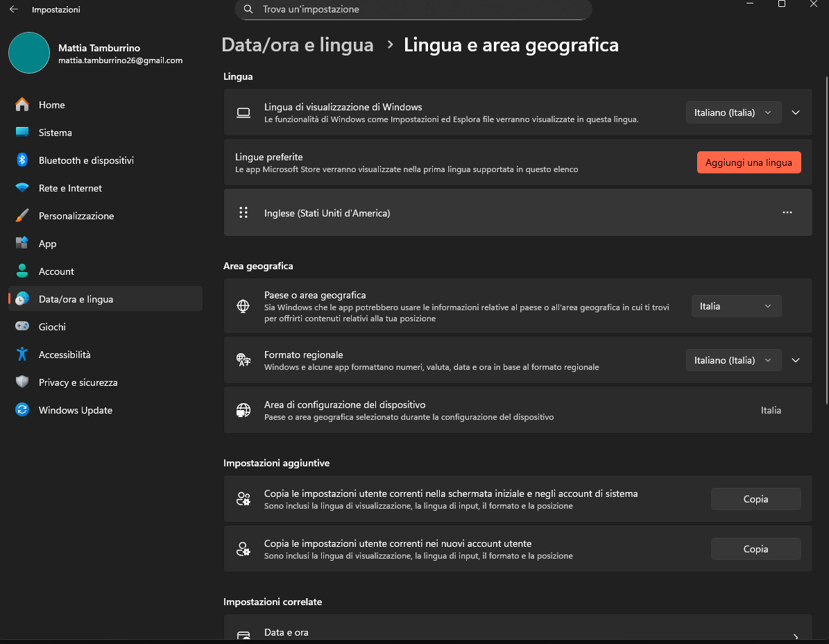Screen dimensions: 829x644
Task: Open Bluetooth e dispositivi settings
Action: pyautogui.click(x=105, y=160)
